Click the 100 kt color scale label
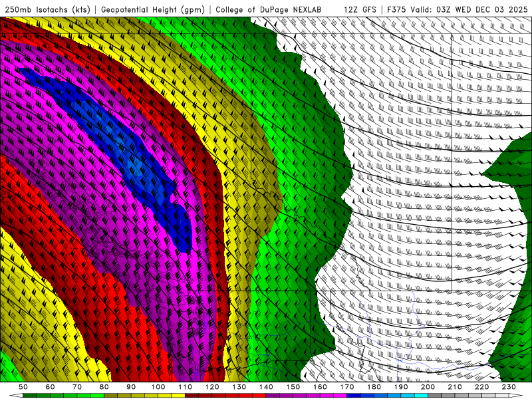The height and width of the screenshot is (399, 532). coord(158,387)
